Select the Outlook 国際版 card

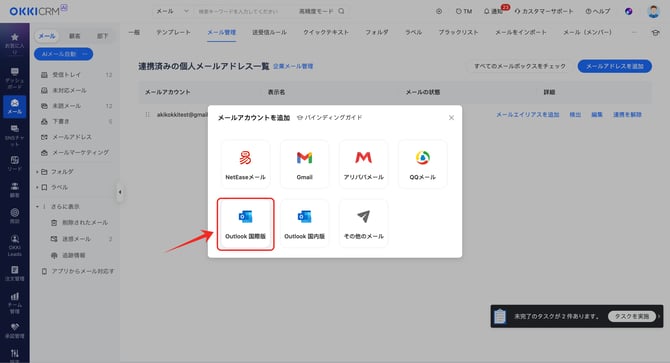pos(245,224)
